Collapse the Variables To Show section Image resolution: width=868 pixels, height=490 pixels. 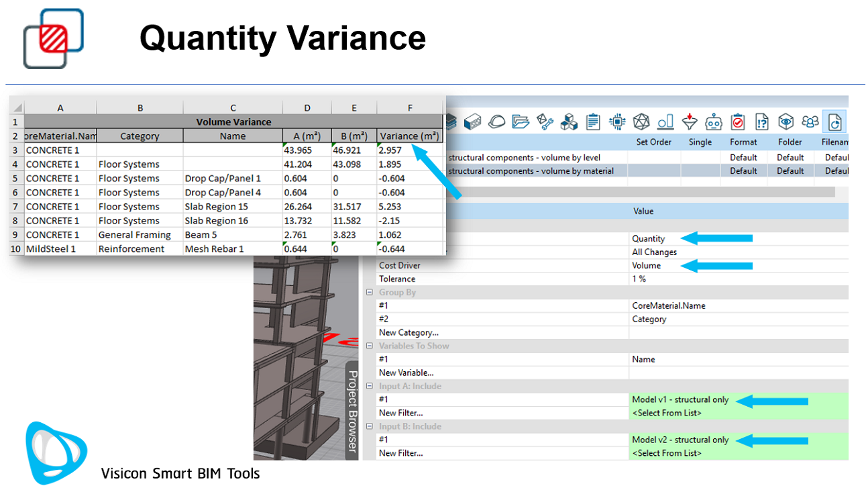[369, 346]
